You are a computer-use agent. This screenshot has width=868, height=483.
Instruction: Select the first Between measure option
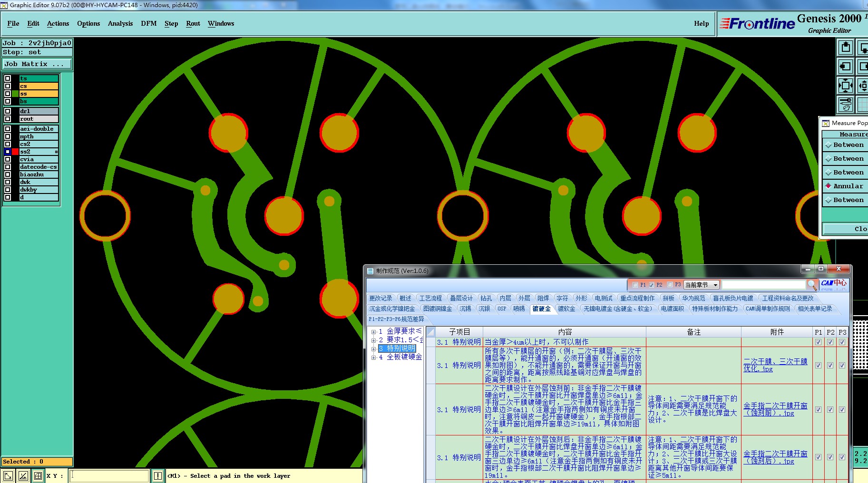[x=829, y=145]
